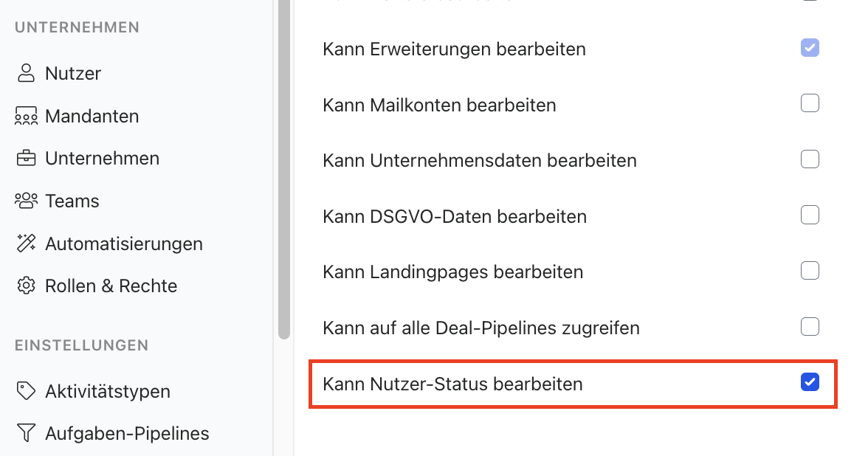Image resolution: width=868 pixels, height=456 pixels.
Task: Click the Nutzer person icon
Action: [27, 74]
